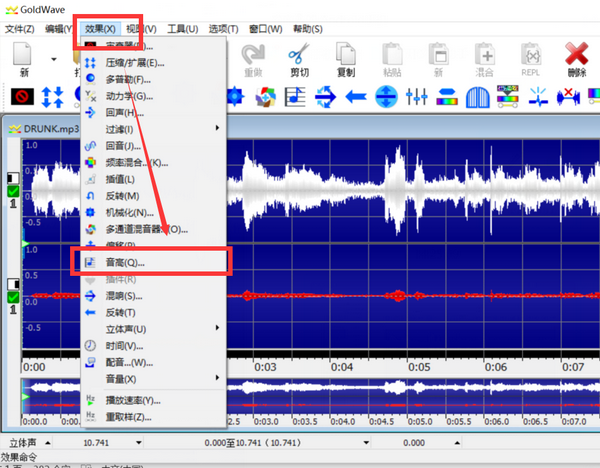Viewport: 600px width, 468px height.
Task: Choose 配音...(W)... voice over menu item
Action: click(153, 363)
